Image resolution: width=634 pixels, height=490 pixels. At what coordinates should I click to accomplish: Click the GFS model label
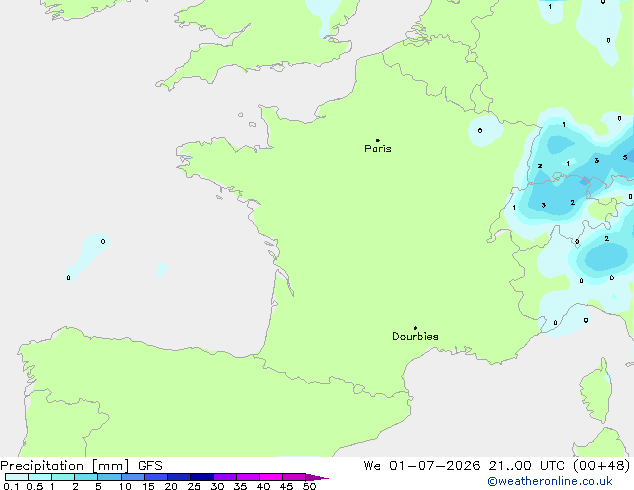[150, 466]
